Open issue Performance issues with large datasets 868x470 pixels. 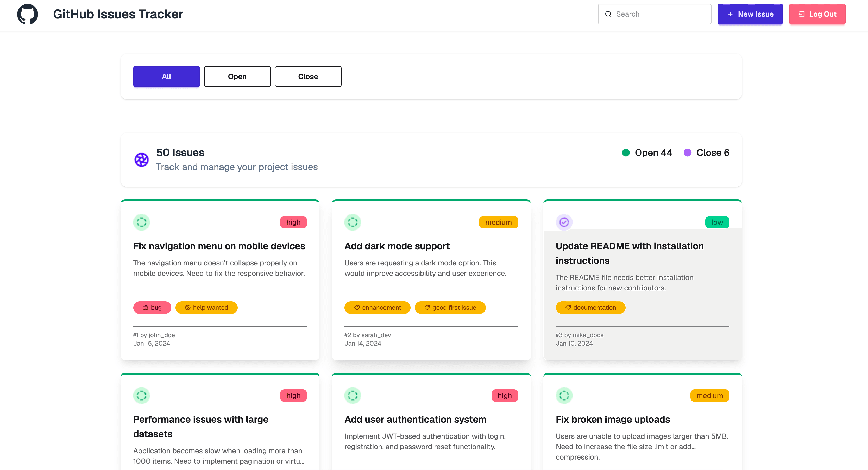point(200,427)
